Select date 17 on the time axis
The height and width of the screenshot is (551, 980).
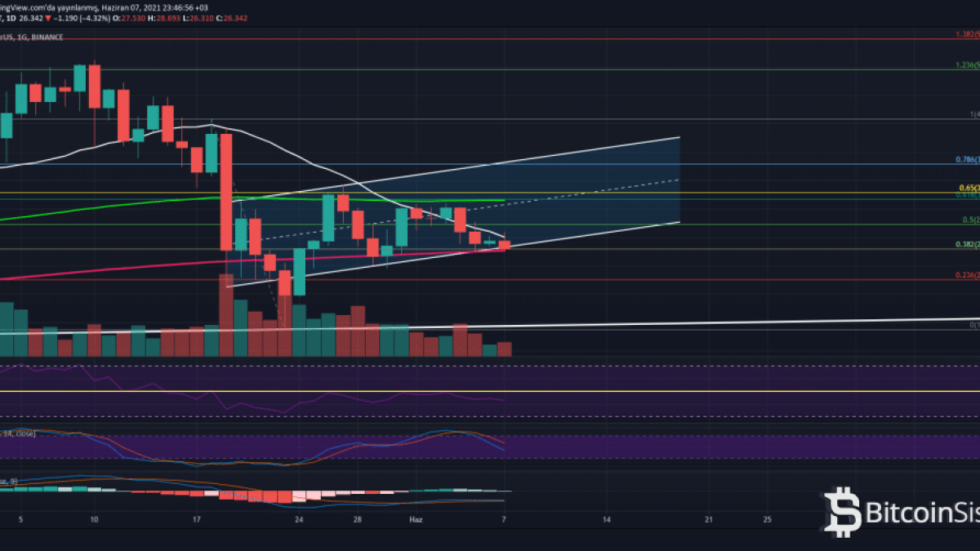point(195,518)
